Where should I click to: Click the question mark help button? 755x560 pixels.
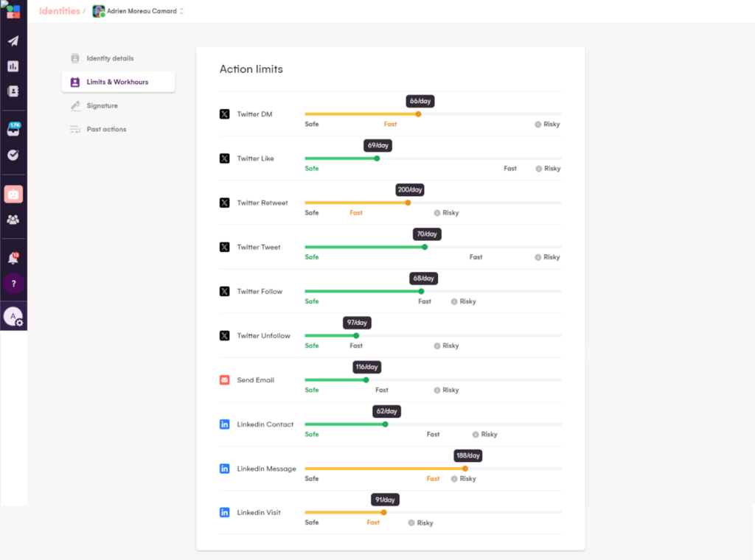coord(13,284)
